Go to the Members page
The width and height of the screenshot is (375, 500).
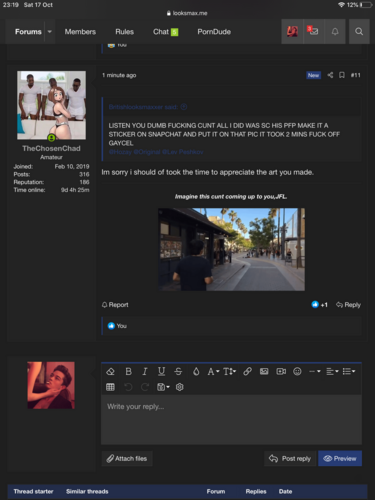[80, 32]
